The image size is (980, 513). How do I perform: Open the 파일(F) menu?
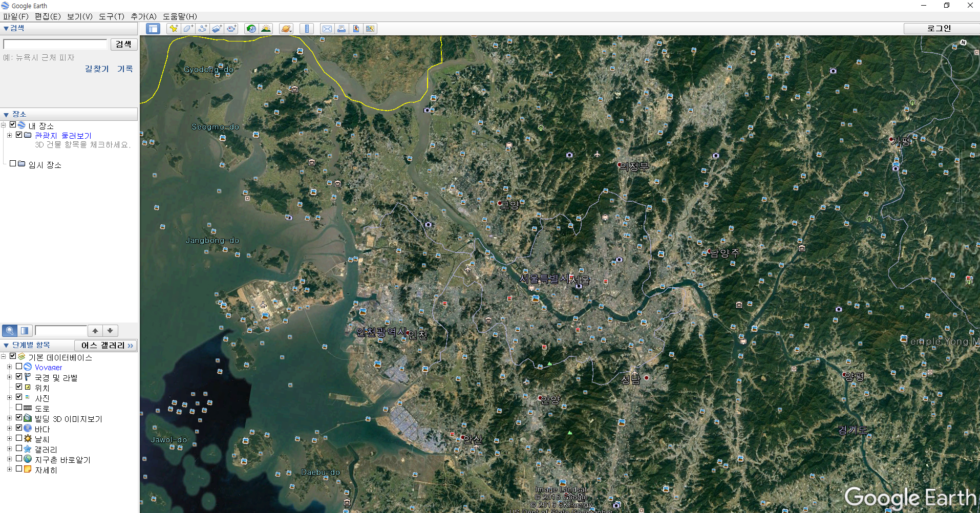tap(16, 16)
